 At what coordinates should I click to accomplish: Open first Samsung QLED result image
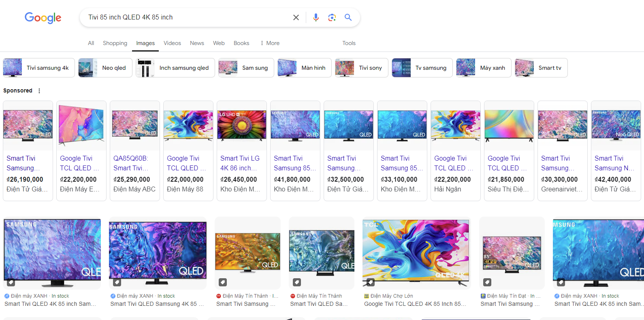point(52,253)
